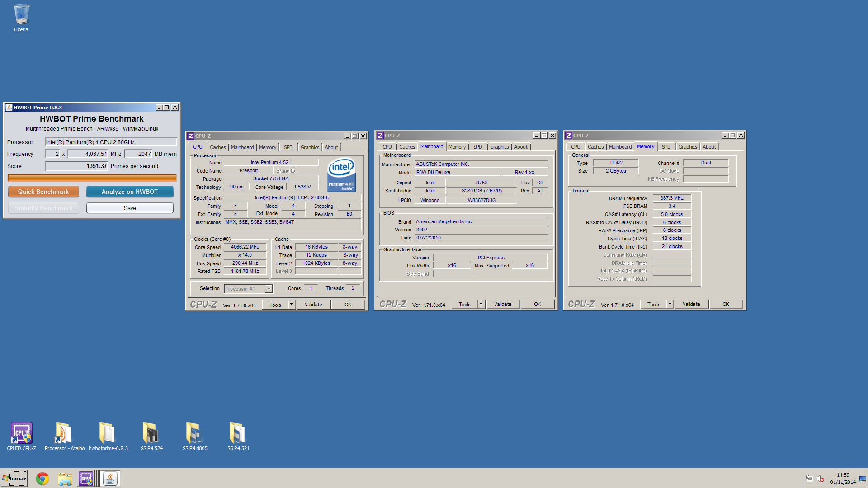The height and width of the screenshot is (488, 868).
Task: Open the Mainboard tab in first CPU-Z
Action: pyautogui.click(x=242, y=147)
